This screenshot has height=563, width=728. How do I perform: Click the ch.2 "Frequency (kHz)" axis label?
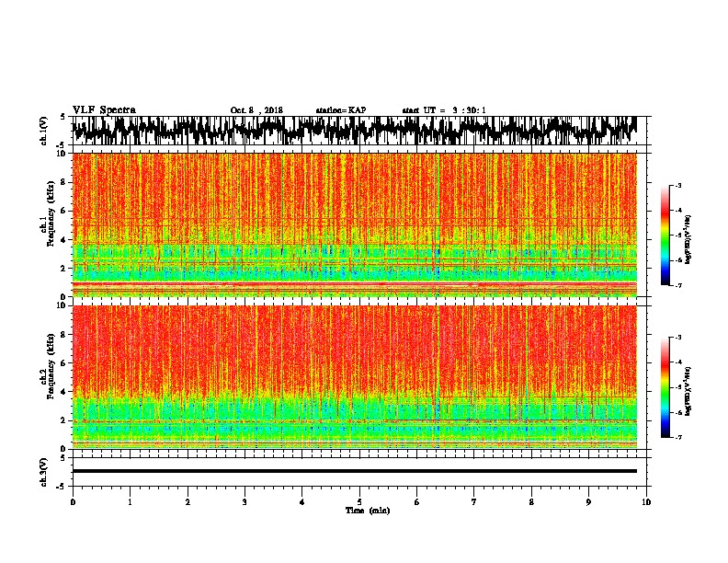[x=51, y=366]
